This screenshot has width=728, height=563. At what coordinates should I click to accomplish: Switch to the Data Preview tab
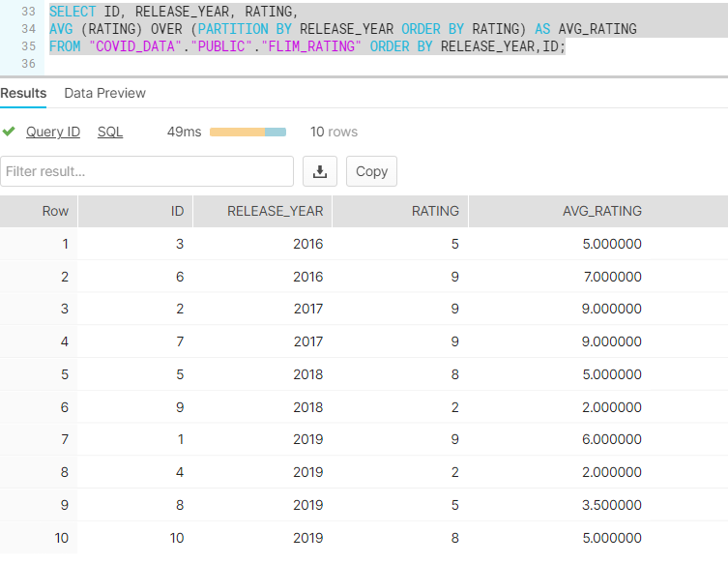[x=105, y=94]
